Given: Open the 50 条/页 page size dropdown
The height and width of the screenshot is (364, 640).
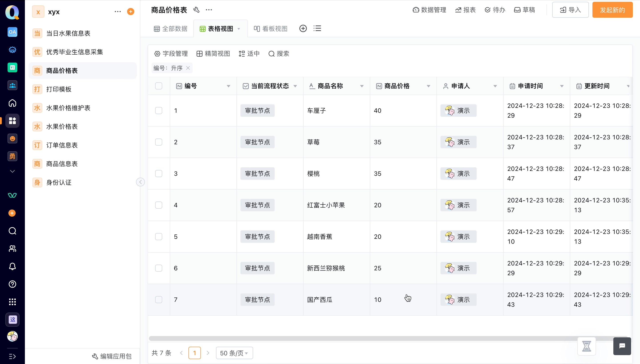Looking at the screenshot, I should click(234, 353).
